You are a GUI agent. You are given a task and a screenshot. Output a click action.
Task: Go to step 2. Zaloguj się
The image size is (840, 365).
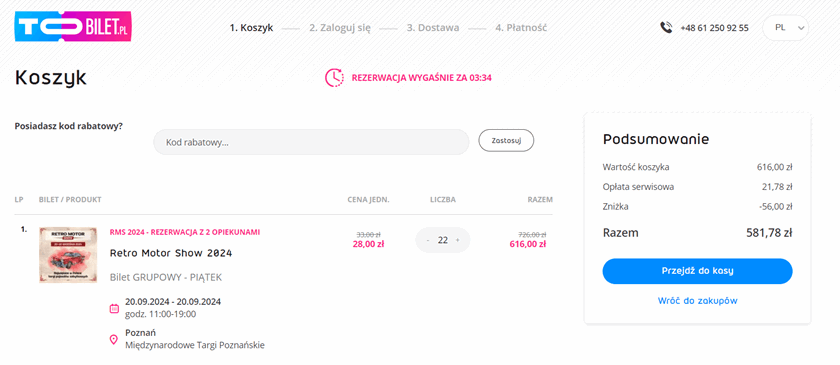[340, 28]
